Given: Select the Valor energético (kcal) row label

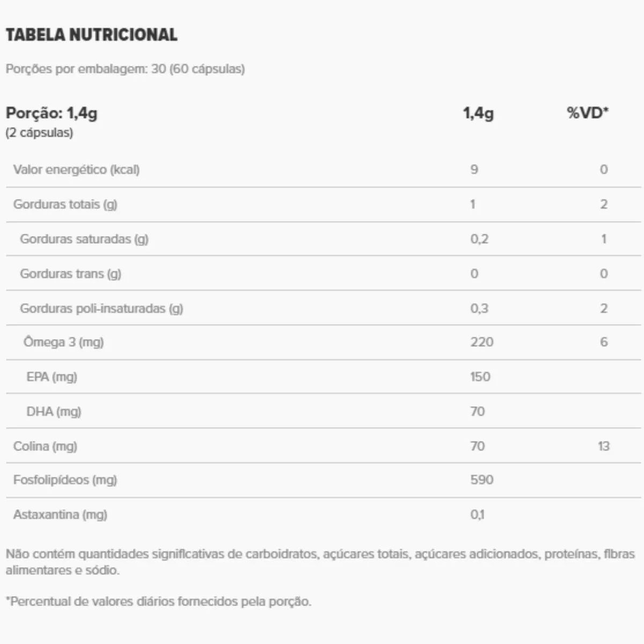Looking at the screenshot, I should (76, 170).
